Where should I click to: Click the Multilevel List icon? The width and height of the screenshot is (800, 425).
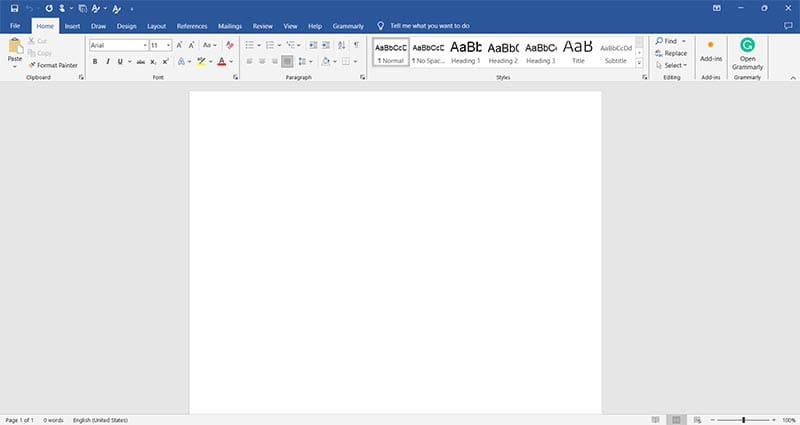(291, 45)
